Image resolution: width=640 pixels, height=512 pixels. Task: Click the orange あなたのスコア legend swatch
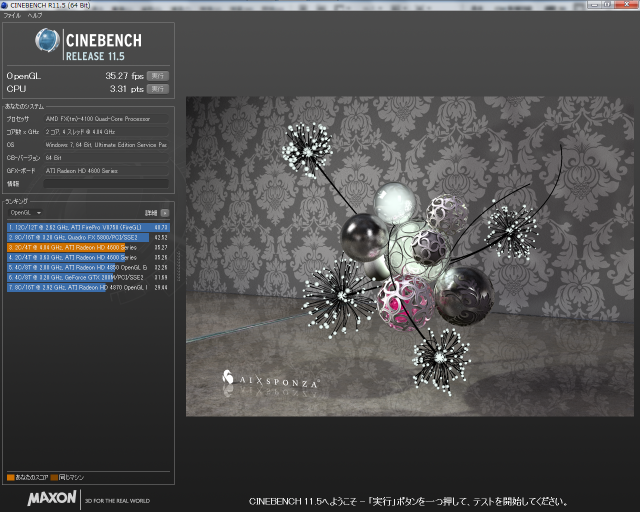(x=11, y=477)
